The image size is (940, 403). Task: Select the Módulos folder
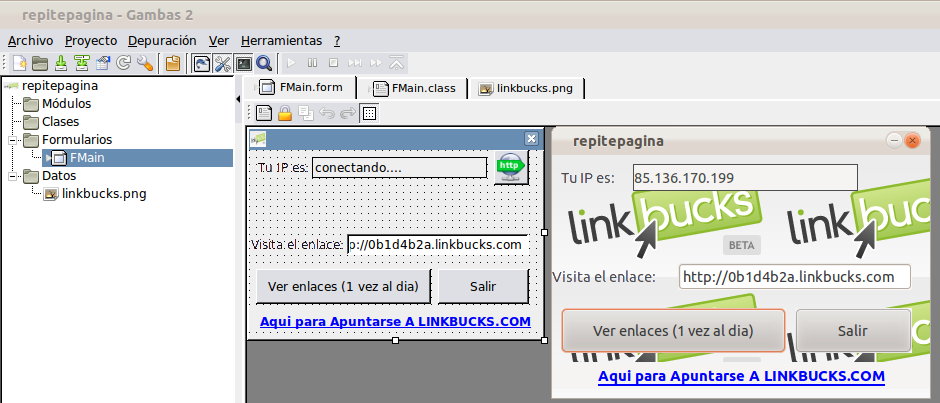click(x=66, y=104)
